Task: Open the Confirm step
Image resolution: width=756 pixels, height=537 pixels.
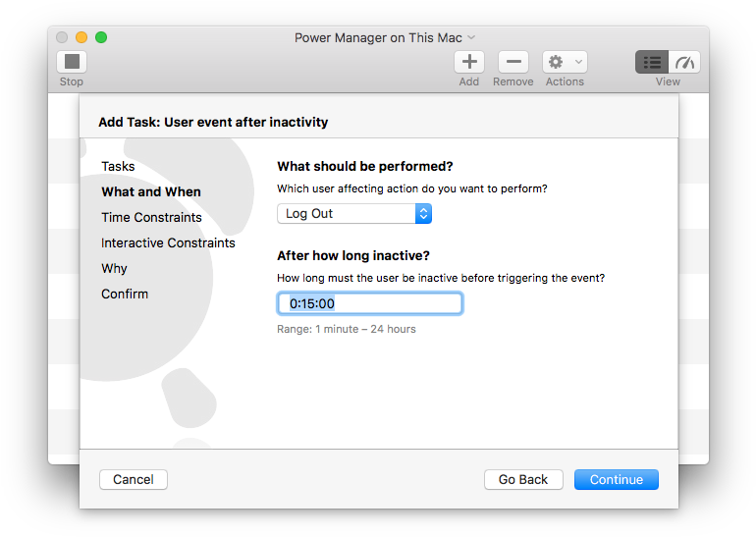Action: [125, 294]
